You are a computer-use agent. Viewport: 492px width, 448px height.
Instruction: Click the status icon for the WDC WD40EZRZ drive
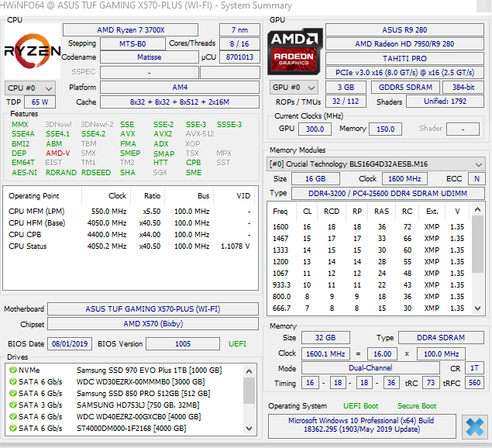(x=13, y=416)
